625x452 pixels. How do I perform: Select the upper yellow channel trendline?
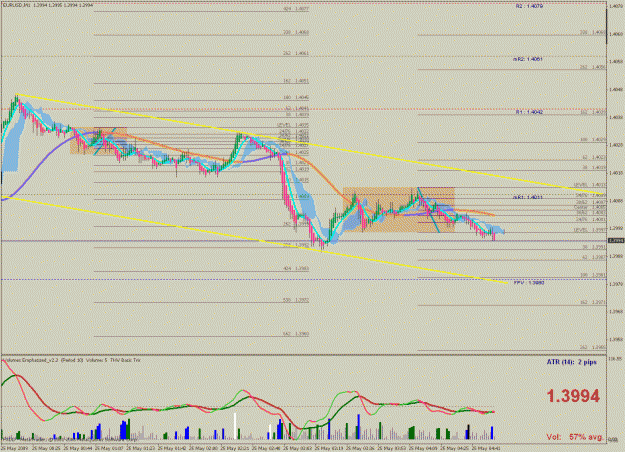tap(309, 144)
